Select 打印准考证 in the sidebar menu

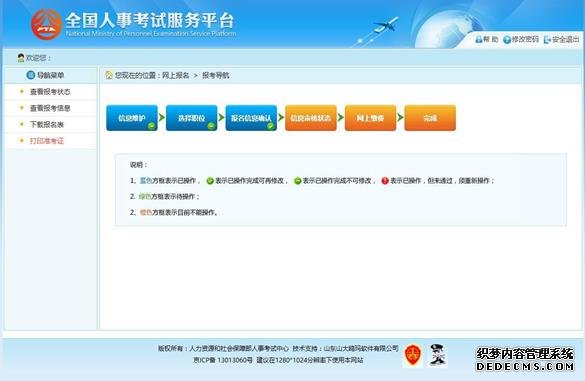pos(47,141)
